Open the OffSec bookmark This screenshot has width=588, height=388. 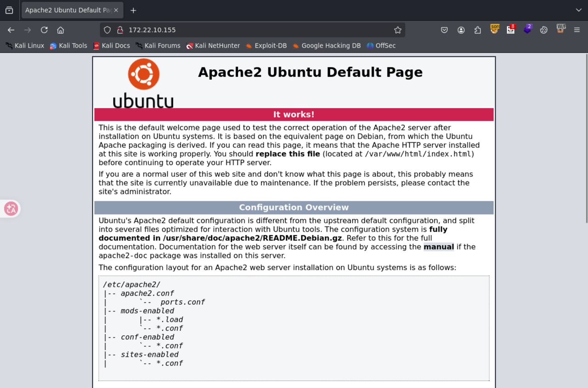[381, 45]
